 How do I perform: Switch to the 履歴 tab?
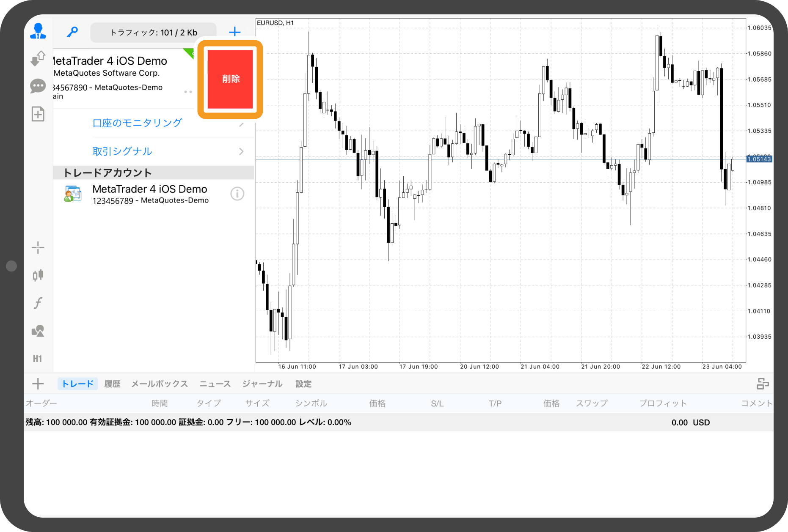pyautogui.click(x=112, y=384)
